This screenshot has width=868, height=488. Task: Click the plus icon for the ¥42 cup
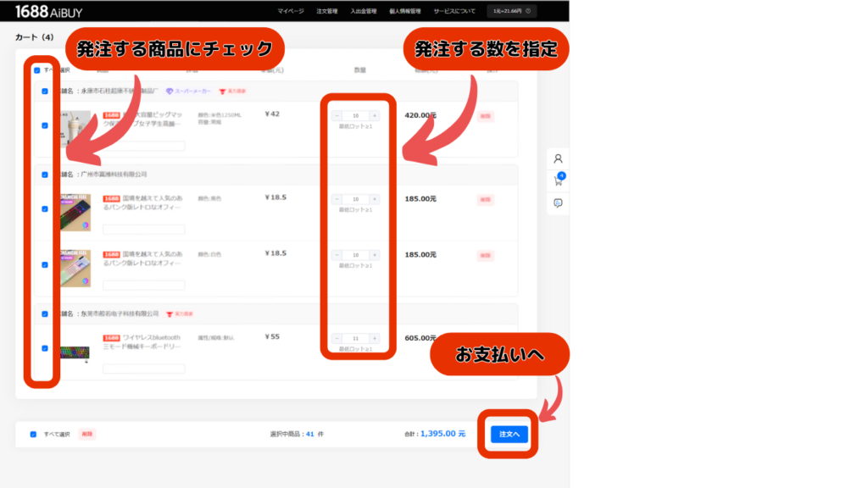point(375,115)
